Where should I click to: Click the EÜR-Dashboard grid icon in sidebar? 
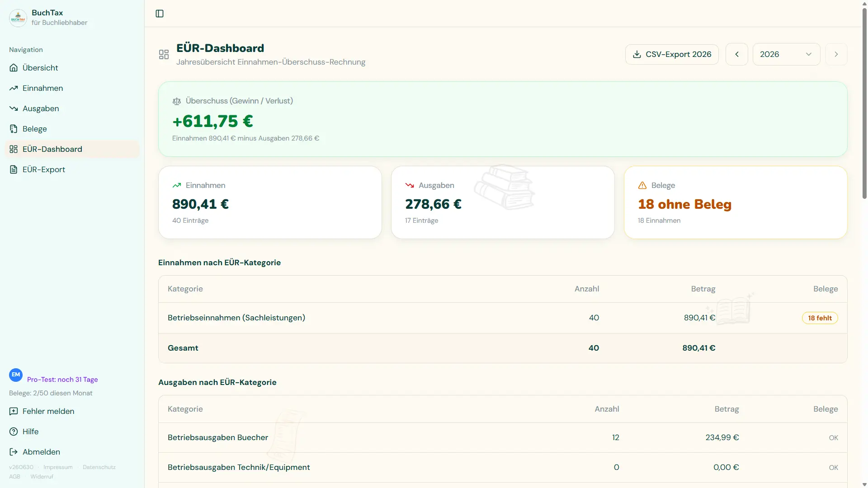click(x=14, y=149)
